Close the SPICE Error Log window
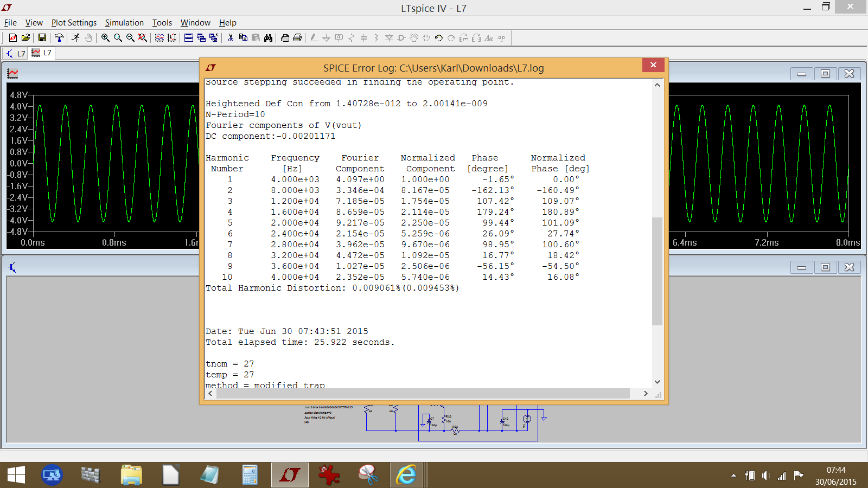Viewport: 868px width, 488px height. 653,65
